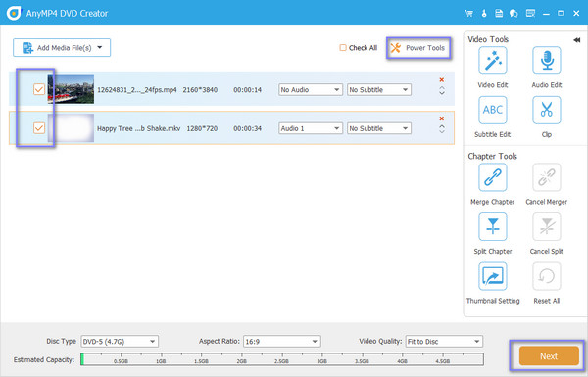This screenshot has width=588, height=377.
Task: Open the No Subtitle dropdown for mp4 file
Action: 378,89
